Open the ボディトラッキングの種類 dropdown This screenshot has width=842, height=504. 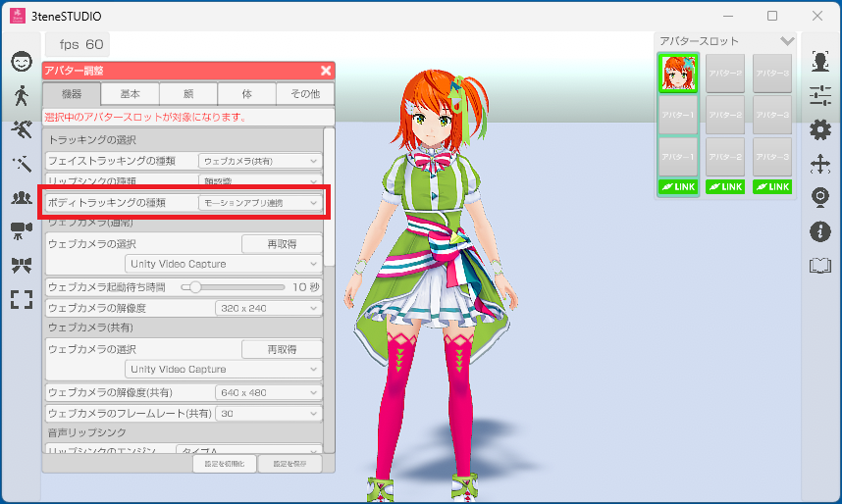click(x=260, y=203)
